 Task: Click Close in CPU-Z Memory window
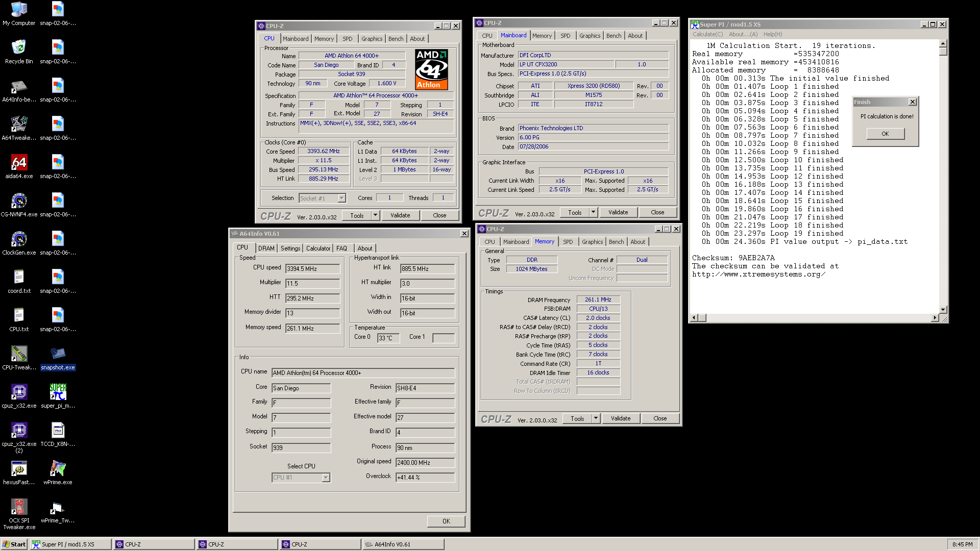click(x=660, y=418)
